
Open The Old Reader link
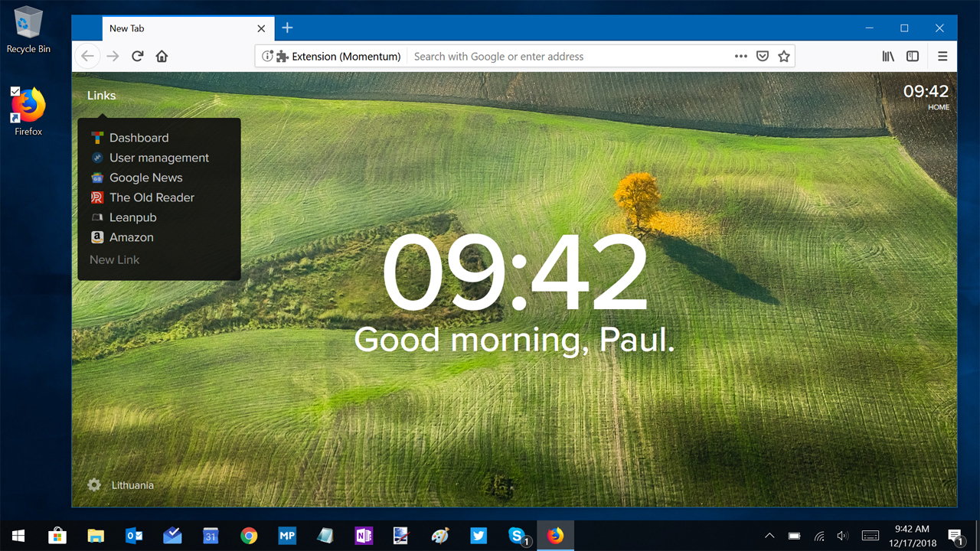[x=152, y=197]
